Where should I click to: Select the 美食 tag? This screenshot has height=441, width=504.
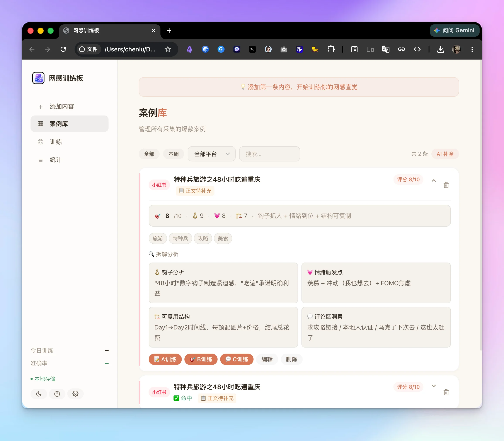click(x=223, y=238)
